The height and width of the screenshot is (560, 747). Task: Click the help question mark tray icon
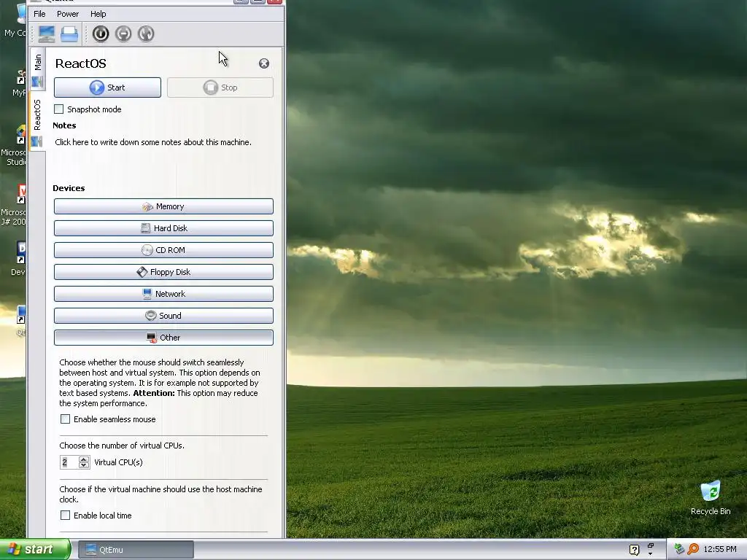[x=634, y=550]
